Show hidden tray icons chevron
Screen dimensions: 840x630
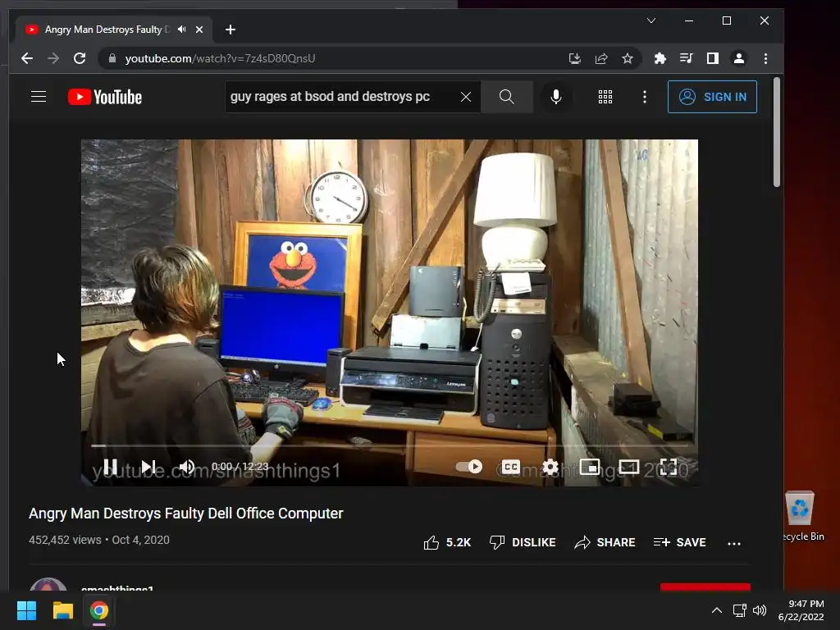point(716,610)
